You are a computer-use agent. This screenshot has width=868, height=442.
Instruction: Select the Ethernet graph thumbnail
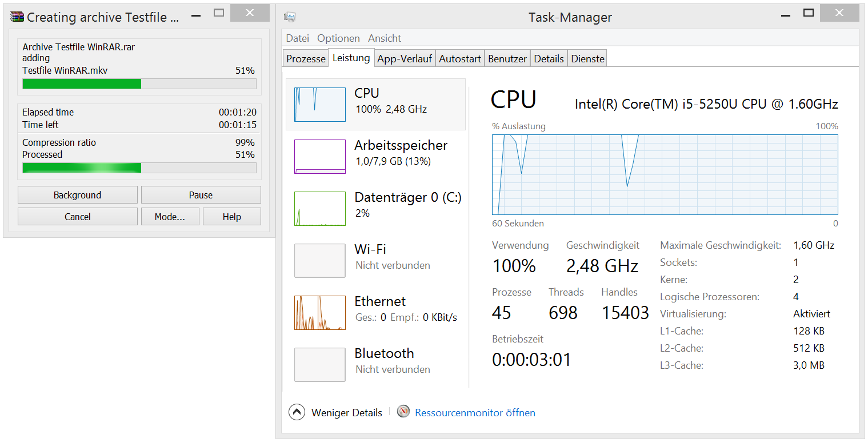tap(320, 313)
